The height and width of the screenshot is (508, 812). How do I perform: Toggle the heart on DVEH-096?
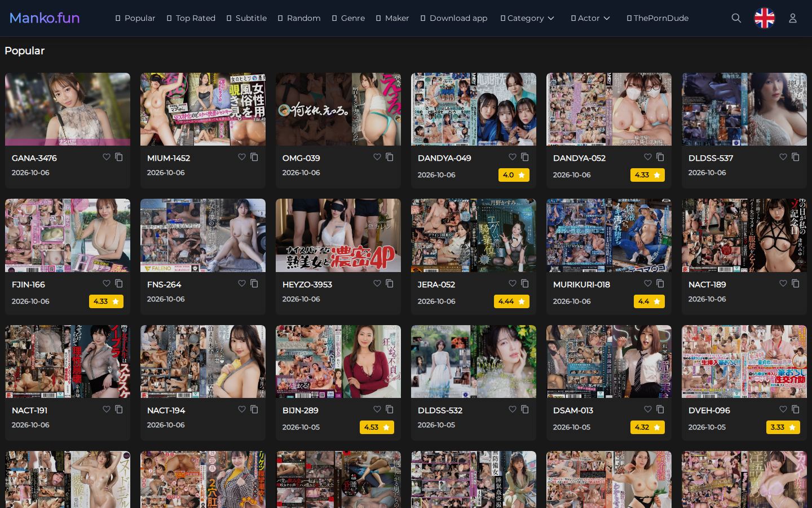pos(783,409)
